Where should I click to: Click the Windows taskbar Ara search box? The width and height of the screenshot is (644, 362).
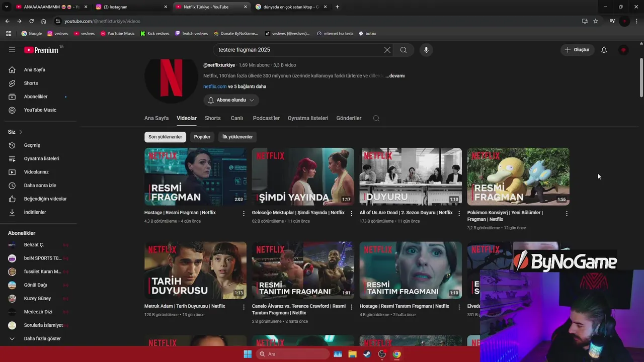(293, 354)
